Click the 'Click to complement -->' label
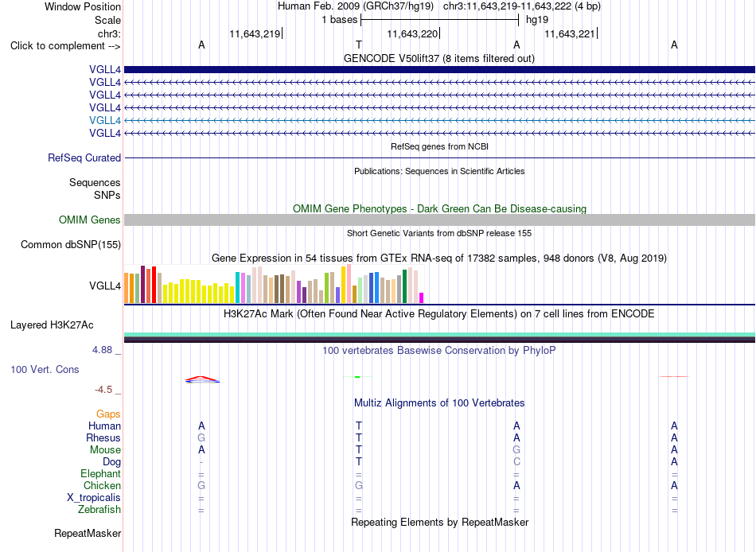The height and width of the screenshot is (552, 756). pyautogui.click(x=65, y=46)
